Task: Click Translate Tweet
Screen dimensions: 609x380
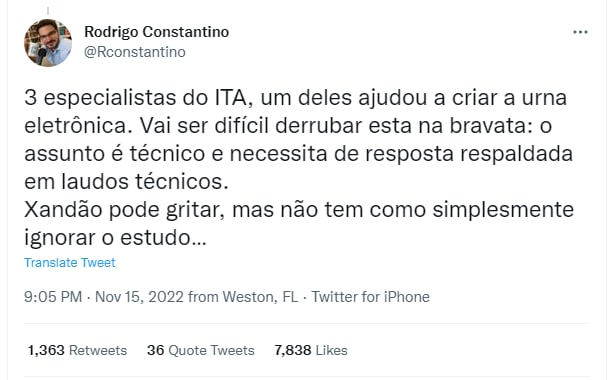Action: 70,263
